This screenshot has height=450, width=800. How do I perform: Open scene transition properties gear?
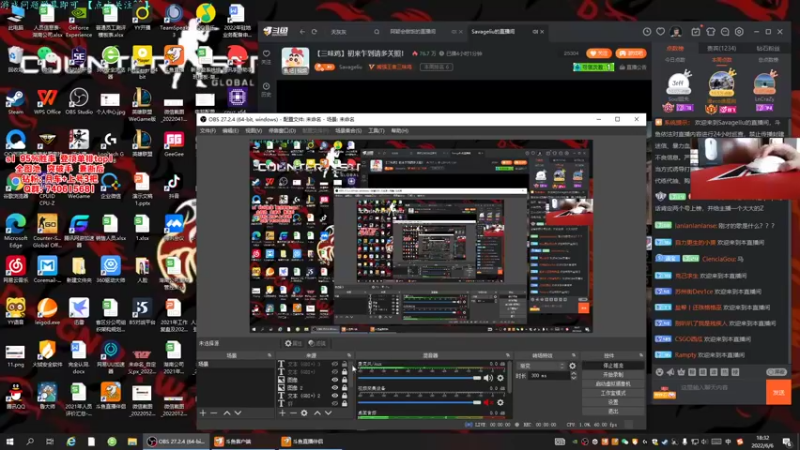point(572,366)
